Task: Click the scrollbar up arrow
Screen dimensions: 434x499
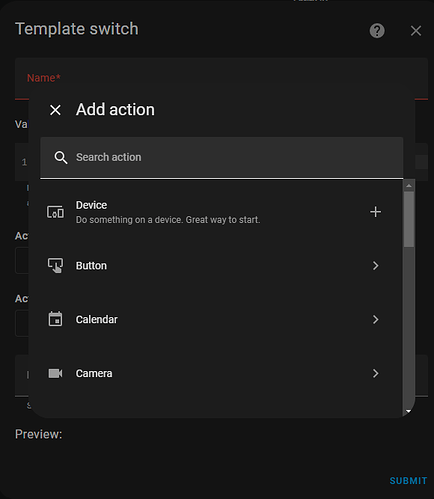Action: 409,185
